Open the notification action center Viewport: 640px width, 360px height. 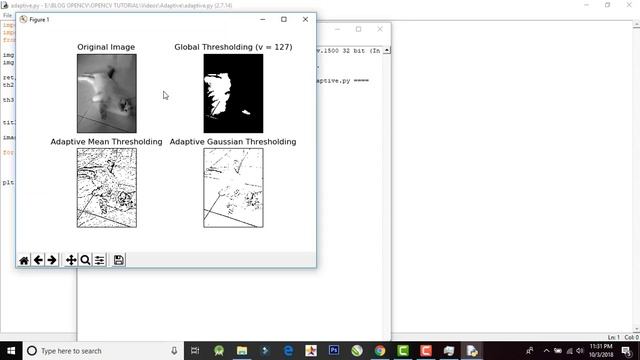[x=627, y=351]
